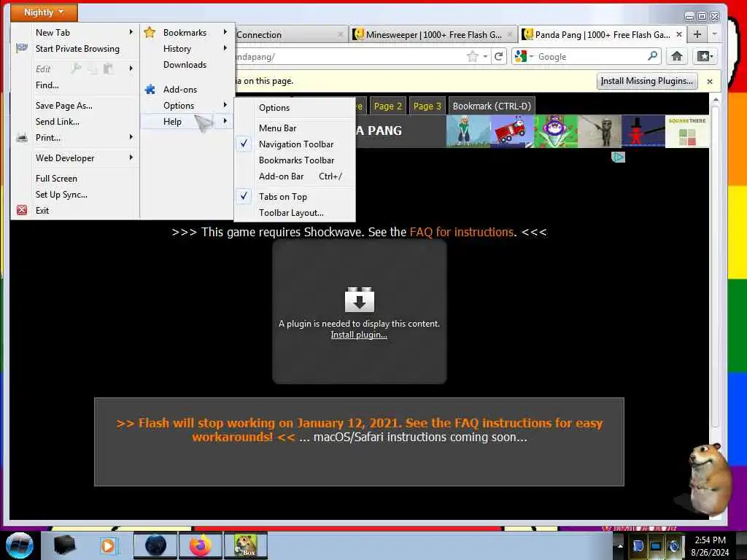Open the Nightly application menu button
This screenshot has height=560, width=747.
[x=44, y=12]
